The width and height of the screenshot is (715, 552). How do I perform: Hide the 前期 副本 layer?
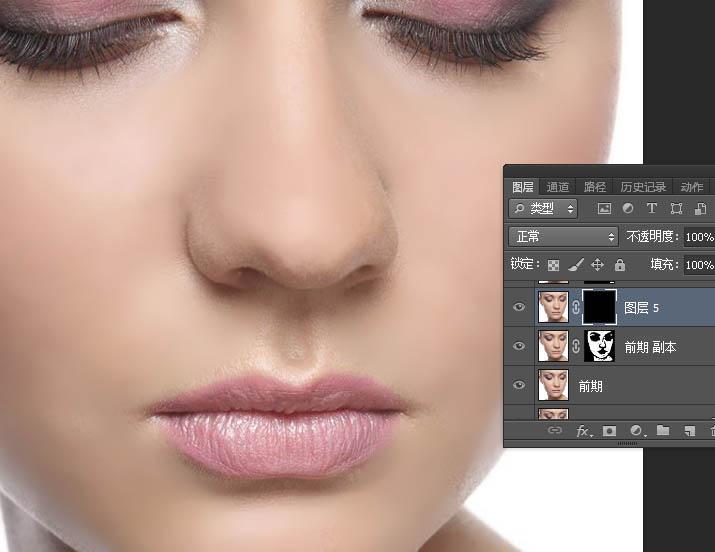click(519, 346)
